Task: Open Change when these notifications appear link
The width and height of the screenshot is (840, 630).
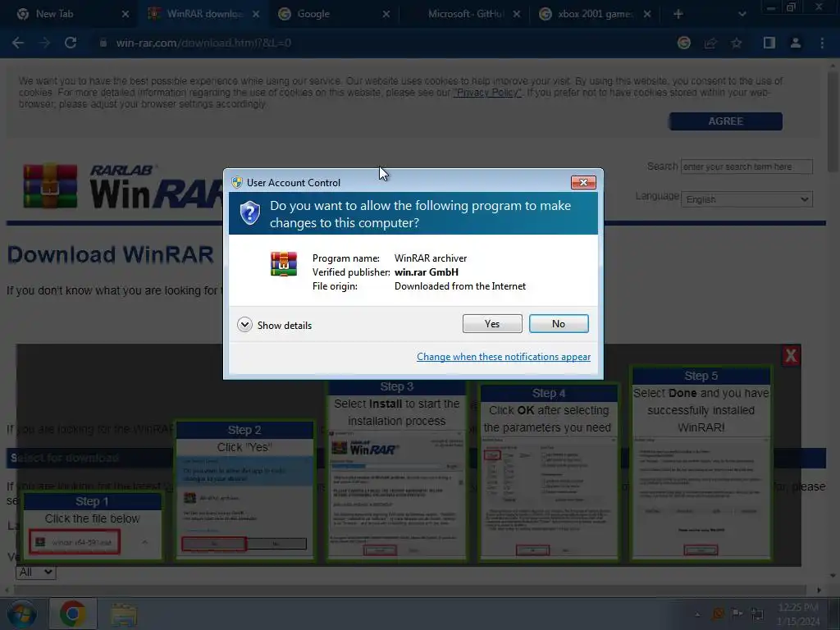Action: [504, 357]
